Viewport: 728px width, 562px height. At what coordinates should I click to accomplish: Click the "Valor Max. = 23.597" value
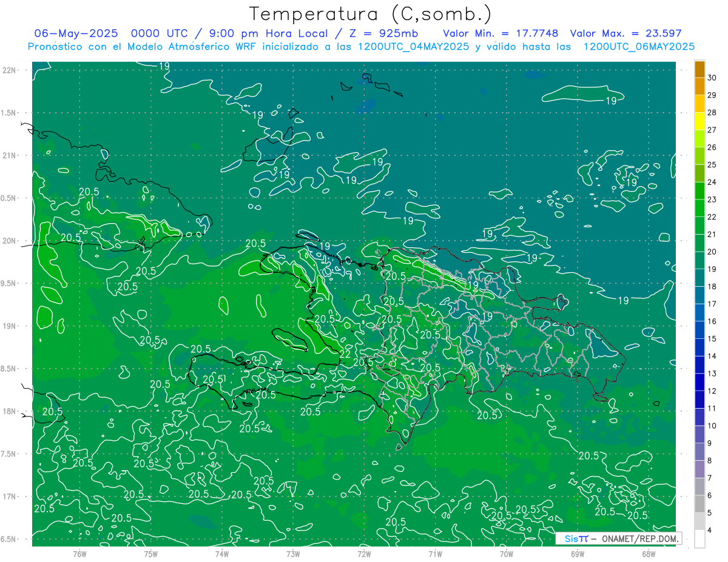click(626, 33)
